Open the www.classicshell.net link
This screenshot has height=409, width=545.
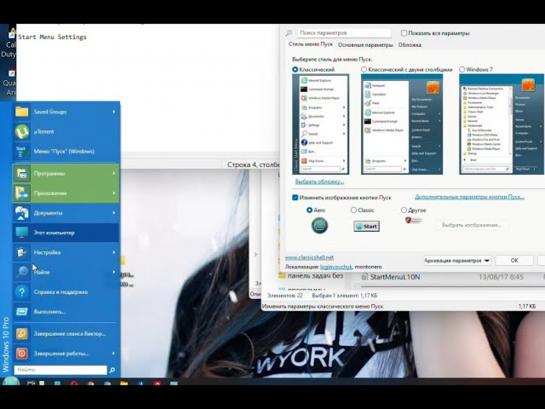(x=309, y=257)
